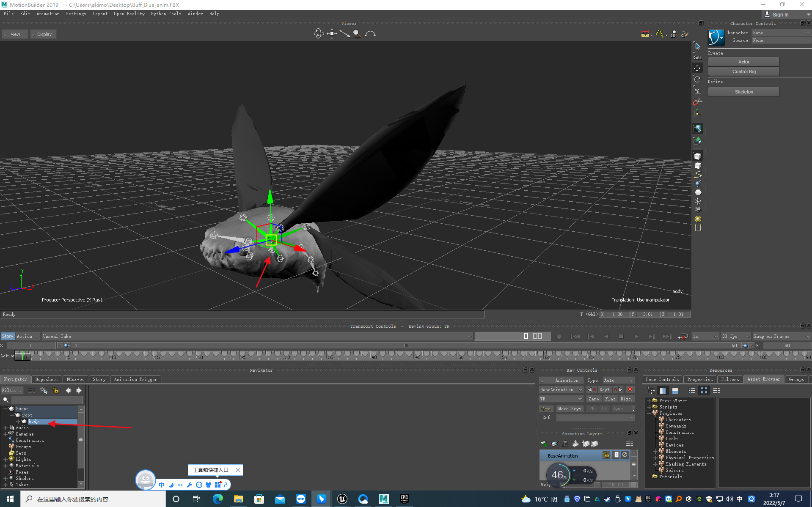Click the viewer zoom magnifier icon

(x=357, y=34)
